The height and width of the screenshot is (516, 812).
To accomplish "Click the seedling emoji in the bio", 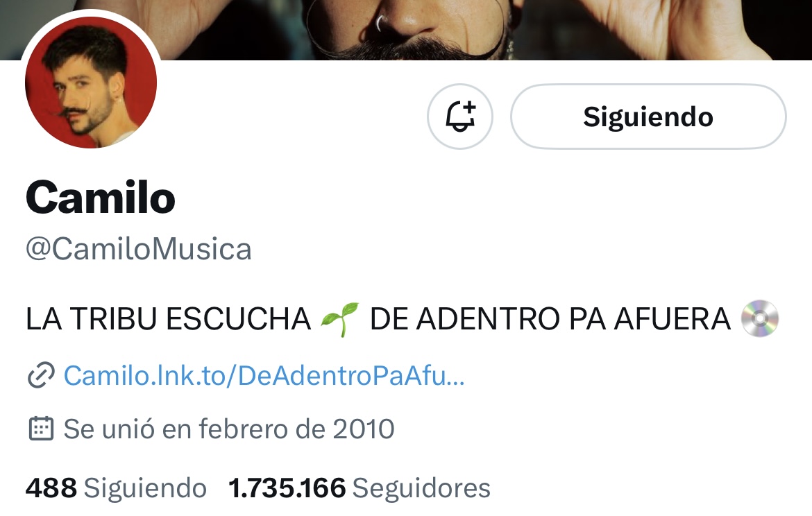I will point(339,319).
